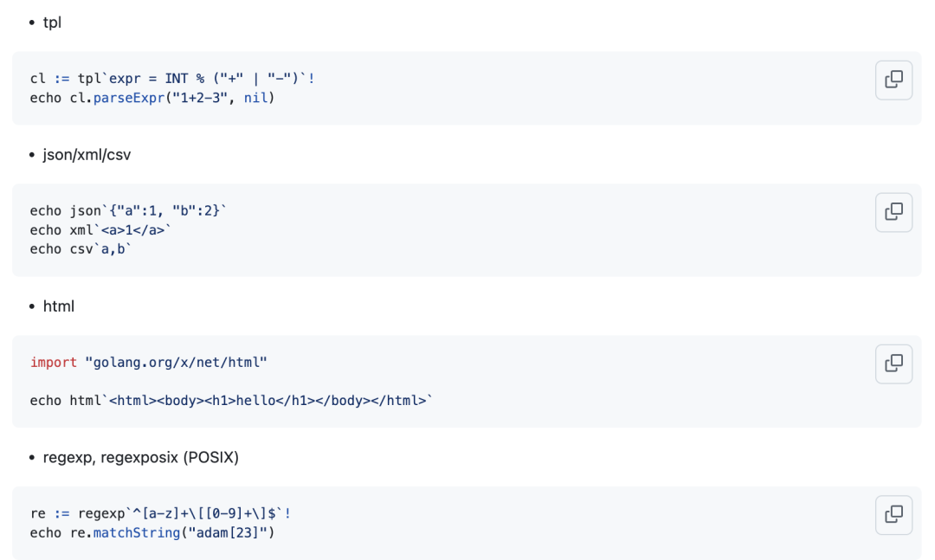Screen dimensions: 935x560
Task: Click "regexp, regexposix (POSIX)" bullet text
Action: (x=140, y=457)
